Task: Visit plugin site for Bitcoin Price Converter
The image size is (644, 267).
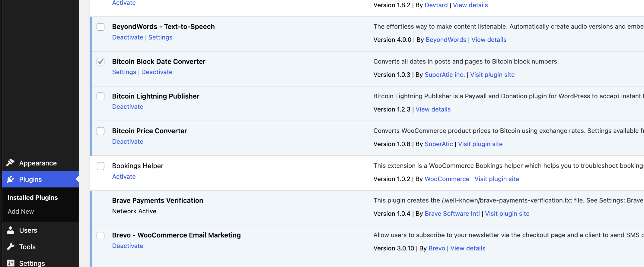Action: [480, 144]
